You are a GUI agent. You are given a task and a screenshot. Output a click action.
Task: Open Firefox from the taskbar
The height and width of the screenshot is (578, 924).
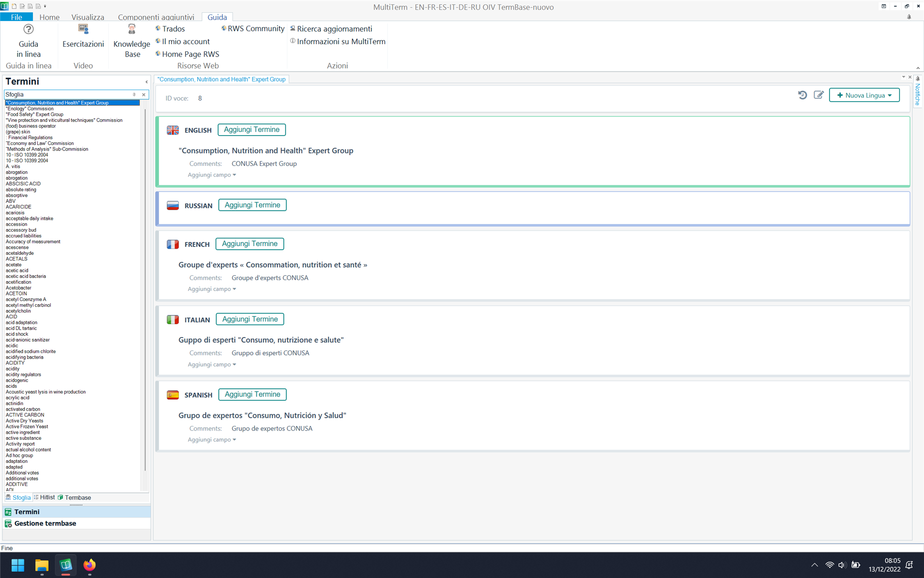(x=89, y=565)
